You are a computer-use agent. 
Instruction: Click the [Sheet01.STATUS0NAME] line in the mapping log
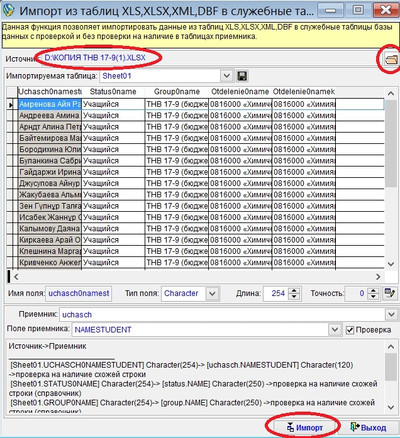pyautogui.click(x=194, y=389)
